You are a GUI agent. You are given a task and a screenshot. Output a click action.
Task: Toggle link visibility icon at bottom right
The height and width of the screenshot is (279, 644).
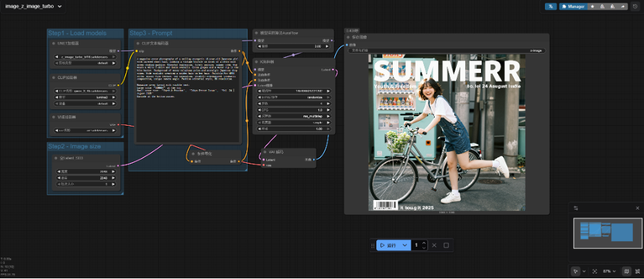click(x=636, y=271)
